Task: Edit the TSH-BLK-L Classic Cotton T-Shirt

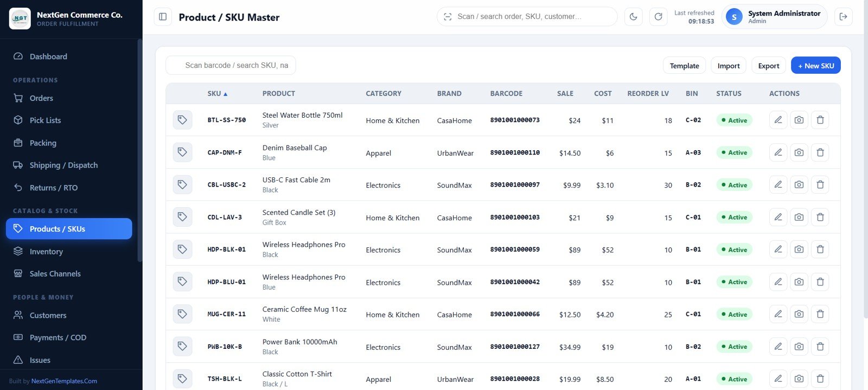Action: [x=778, y=379]
